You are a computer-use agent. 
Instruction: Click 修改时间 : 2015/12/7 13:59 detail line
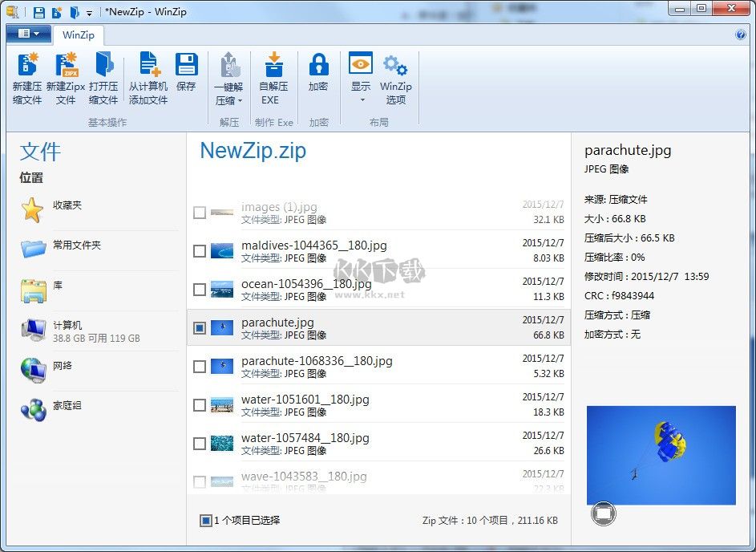[x=646, y=277]
